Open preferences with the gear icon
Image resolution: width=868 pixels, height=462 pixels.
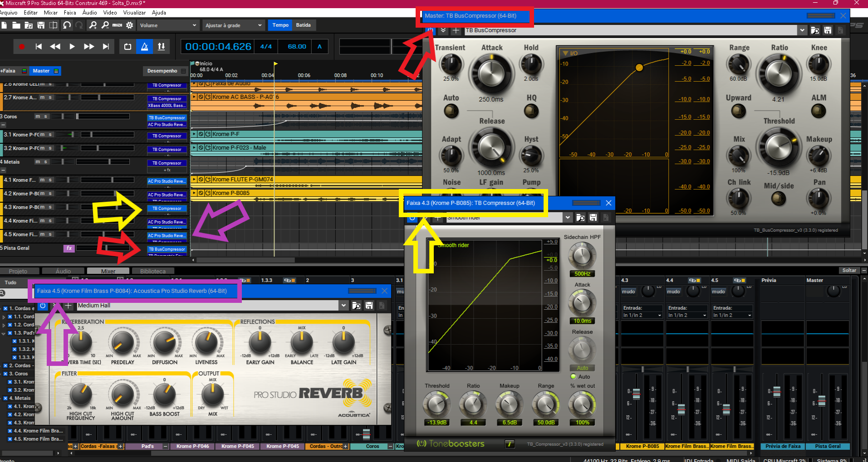(129, 25)
